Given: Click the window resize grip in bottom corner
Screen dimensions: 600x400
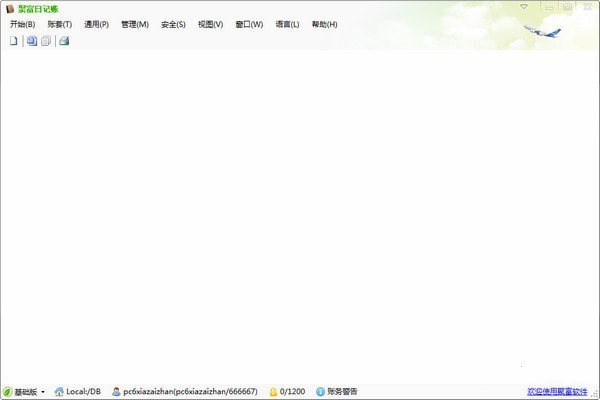Looking at the screenshot, I should click(595, 394).
